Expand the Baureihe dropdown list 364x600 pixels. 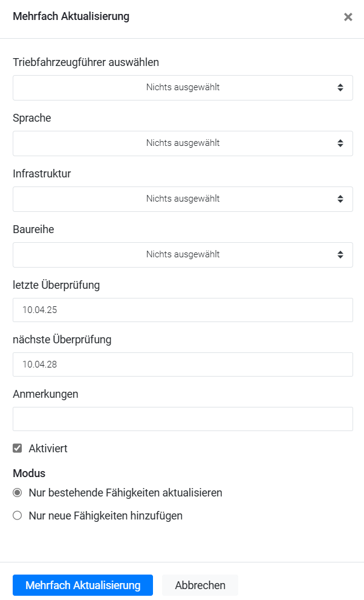click(x=182, y=255)
